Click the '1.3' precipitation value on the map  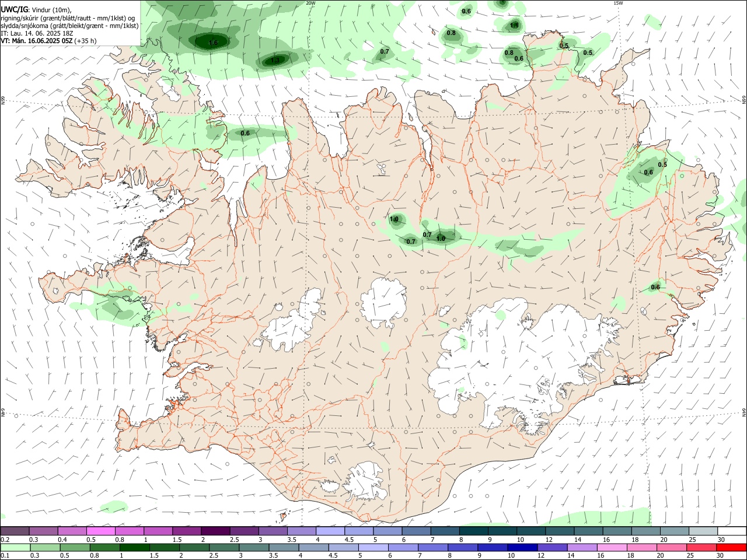275,60
